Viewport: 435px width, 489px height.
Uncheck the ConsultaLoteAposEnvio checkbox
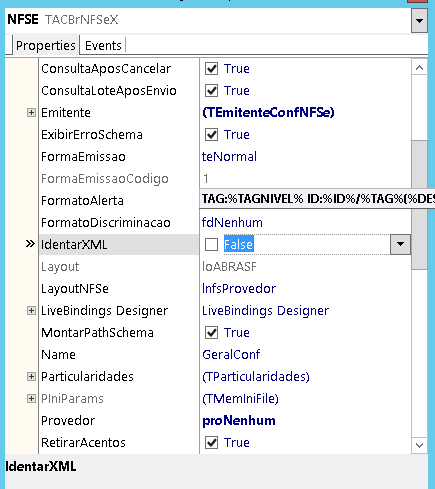pyautogui.click(x=211, y=91)
